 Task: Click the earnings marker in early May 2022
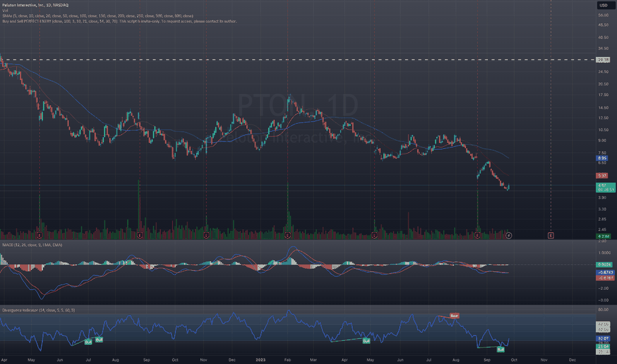(39, 236)
